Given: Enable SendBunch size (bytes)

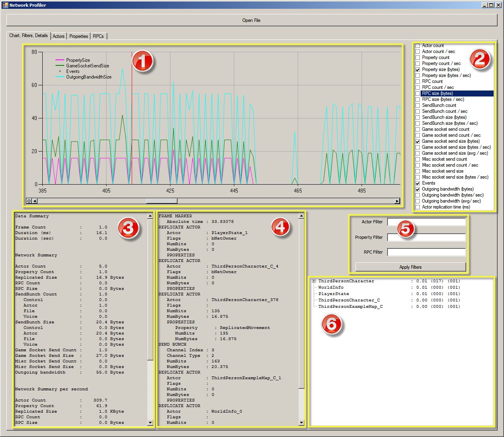Looking at the screenshot, I should [417, 117].
